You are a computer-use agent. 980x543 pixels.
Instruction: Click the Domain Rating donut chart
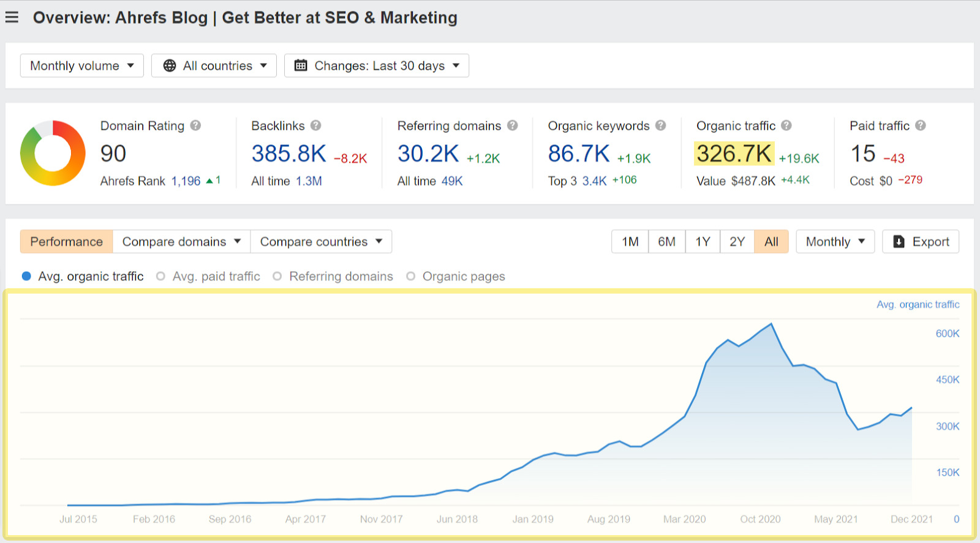click(53, 153)
